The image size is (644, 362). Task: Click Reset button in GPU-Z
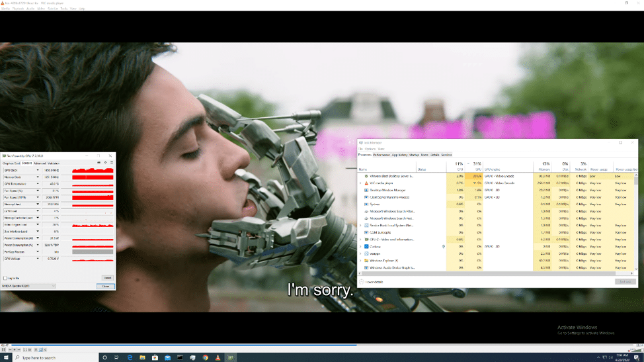pyautogui.click(x=107, y=278)
